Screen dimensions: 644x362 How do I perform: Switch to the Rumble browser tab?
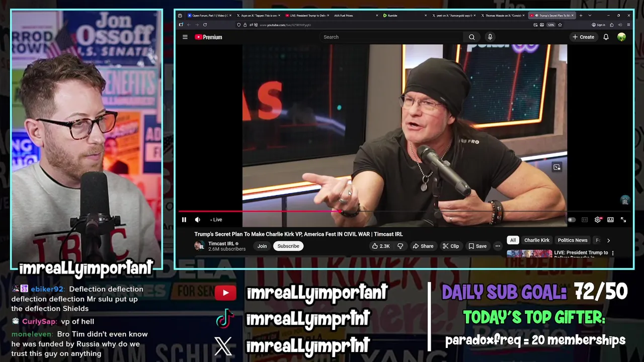pyautogui.click(x=404, y=16)
